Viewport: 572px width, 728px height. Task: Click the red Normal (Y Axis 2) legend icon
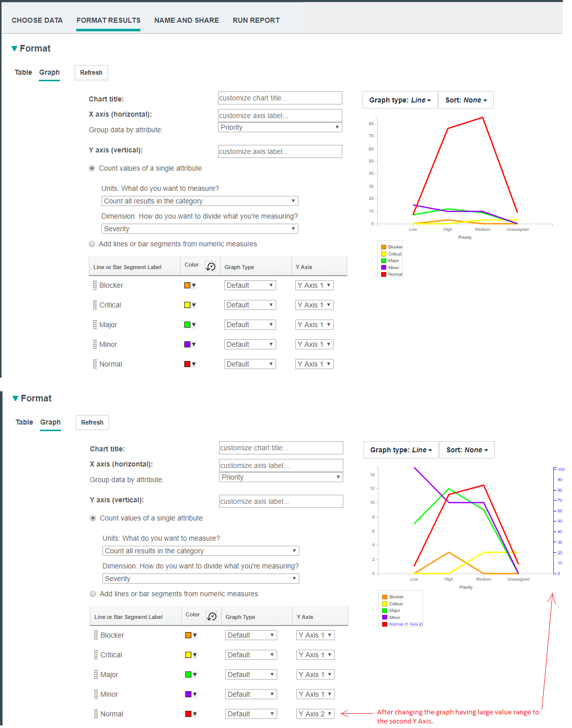pos(385,624)
